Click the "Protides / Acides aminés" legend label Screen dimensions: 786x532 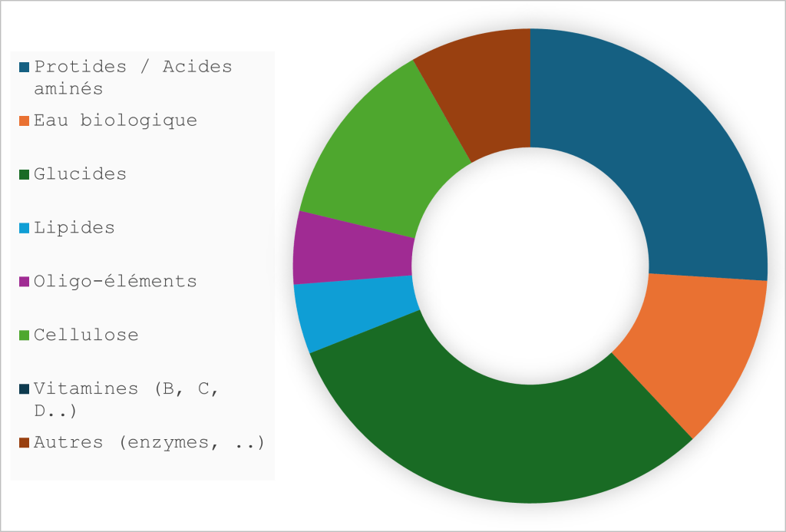coord(132,77)
